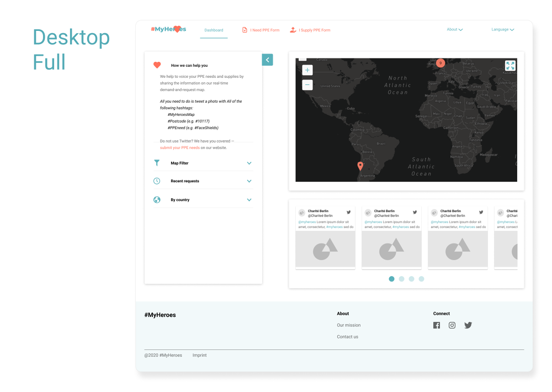Open the Instagram icon in footer
Viewport: 552px width, 392px height.
(452, 325)
